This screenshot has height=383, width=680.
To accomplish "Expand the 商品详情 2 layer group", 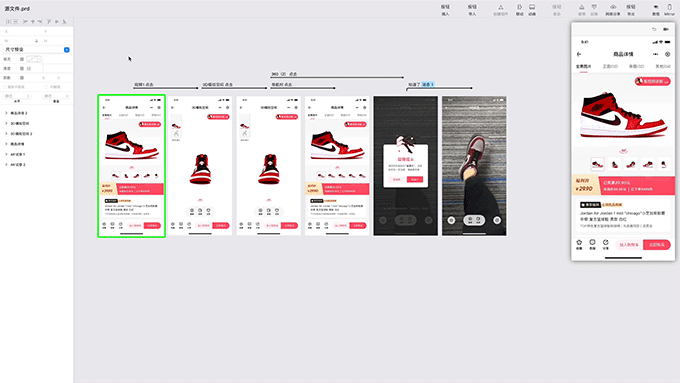I will pyautogui.click(x=6, y=113).
